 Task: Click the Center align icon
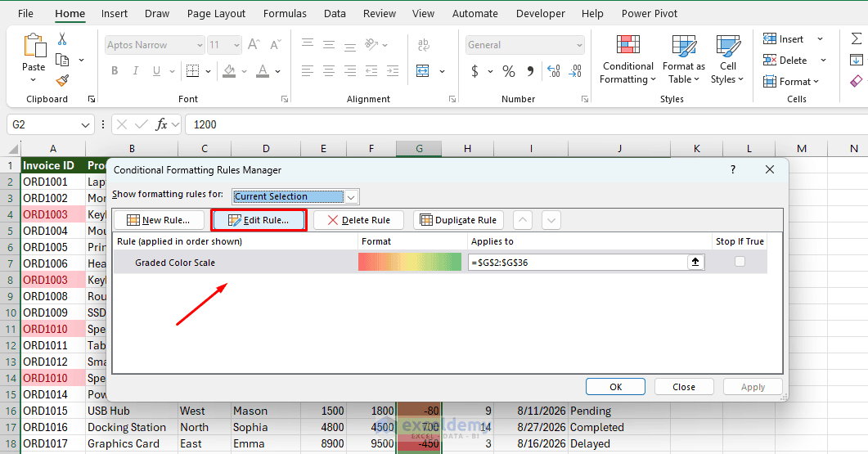[x=329, y=71]
